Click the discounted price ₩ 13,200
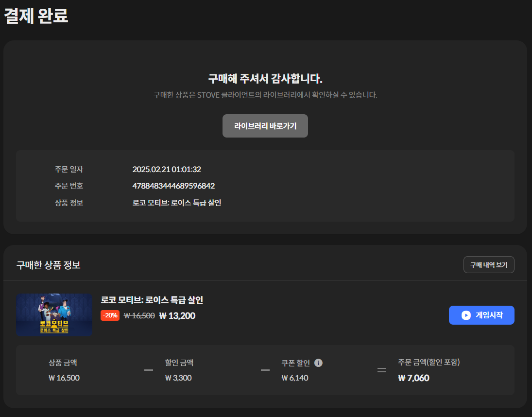The image size is (532, 417). (x=177, y=316)
